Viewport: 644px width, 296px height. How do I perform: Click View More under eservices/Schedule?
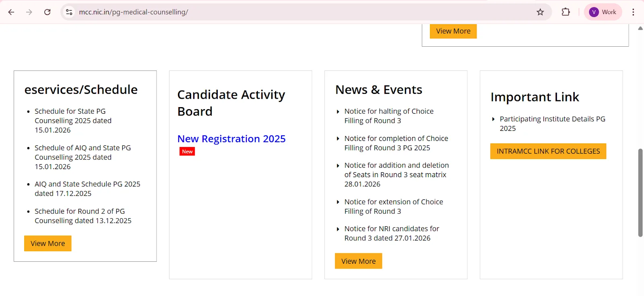coord(47,243)
